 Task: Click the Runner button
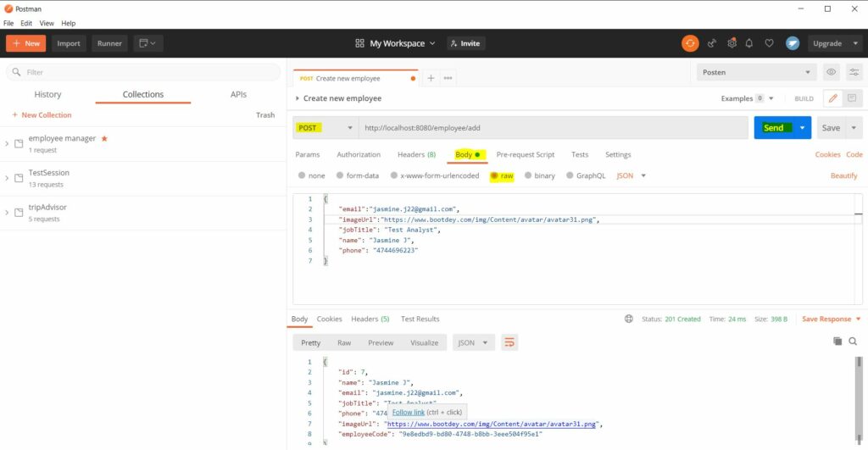[109, 43]
